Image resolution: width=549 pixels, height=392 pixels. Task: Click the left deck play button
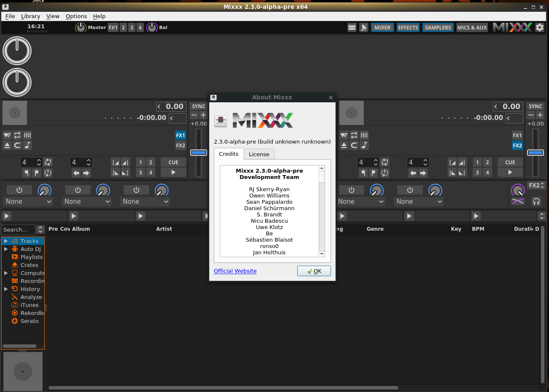173,172
